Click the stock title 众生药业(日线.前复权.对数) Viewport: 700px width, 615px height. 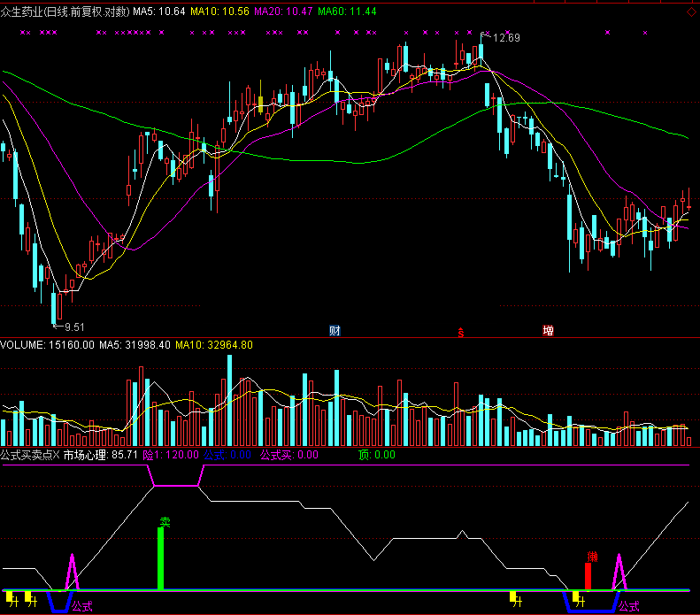[x=65, y=12]
